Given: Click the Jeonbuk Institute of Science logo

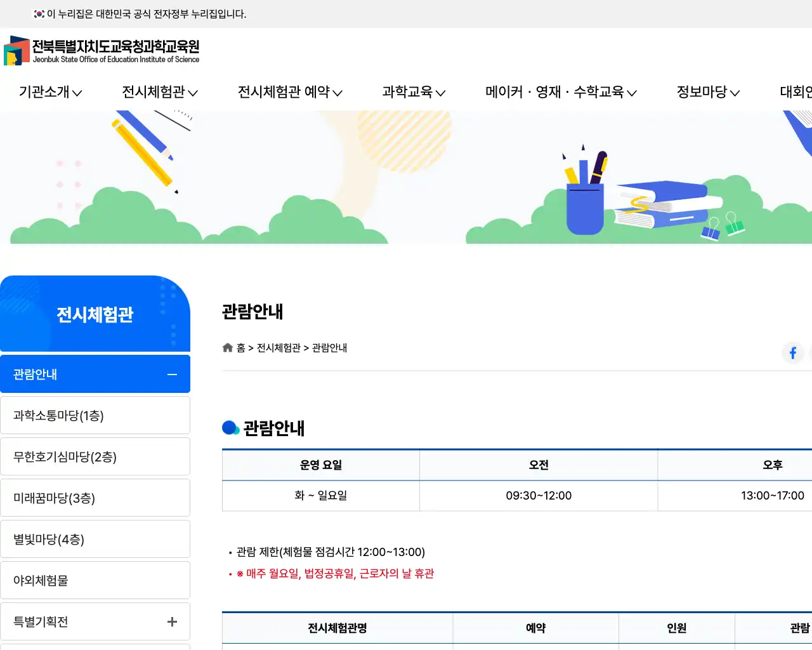Looking at the screenshot, I should pos(101,51).
